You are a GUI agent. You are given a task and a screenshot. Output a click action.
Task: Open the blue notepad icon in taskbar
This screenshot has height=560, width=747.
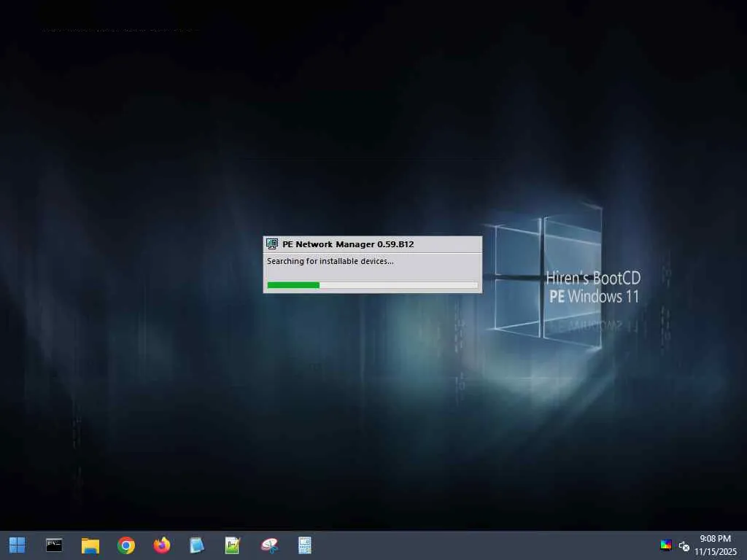click(197, 545)
